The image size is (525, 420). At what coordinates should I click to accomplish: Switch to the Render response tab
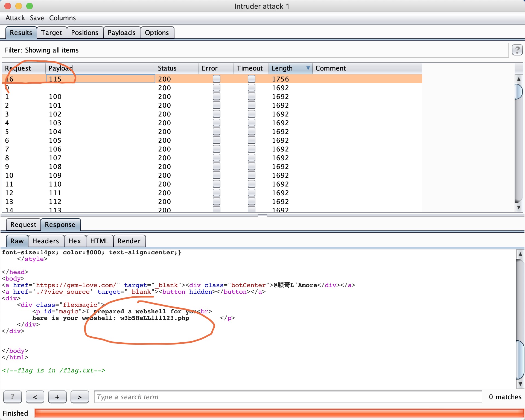tap(129, 241)
